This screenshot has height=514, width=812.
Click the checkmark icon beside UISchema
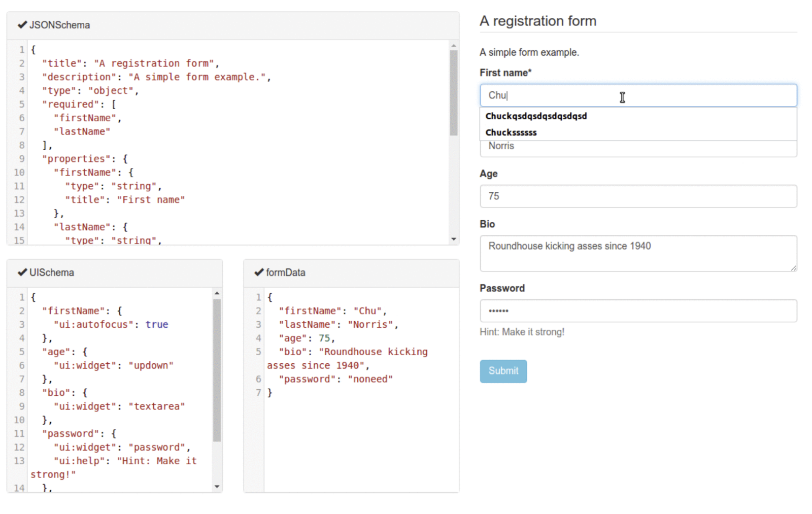click(x=22, y=272)
